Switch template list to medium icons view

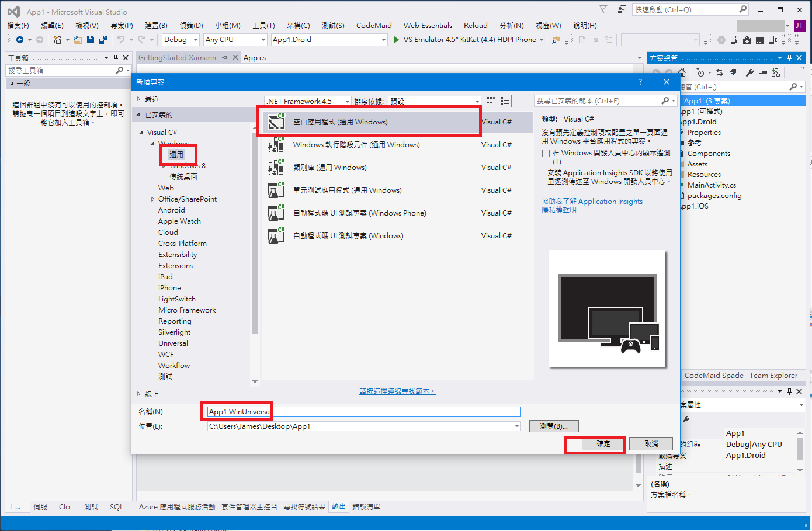pyautogui.click(x=505, y=101)
